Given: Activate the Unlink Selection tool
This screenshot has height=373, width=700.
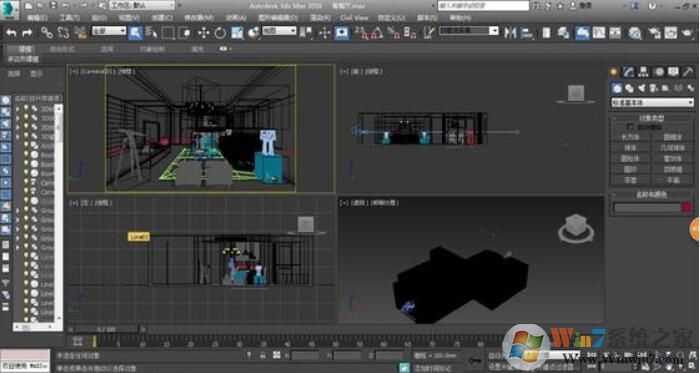Looking at the screenshot, I should coord(63,32).
